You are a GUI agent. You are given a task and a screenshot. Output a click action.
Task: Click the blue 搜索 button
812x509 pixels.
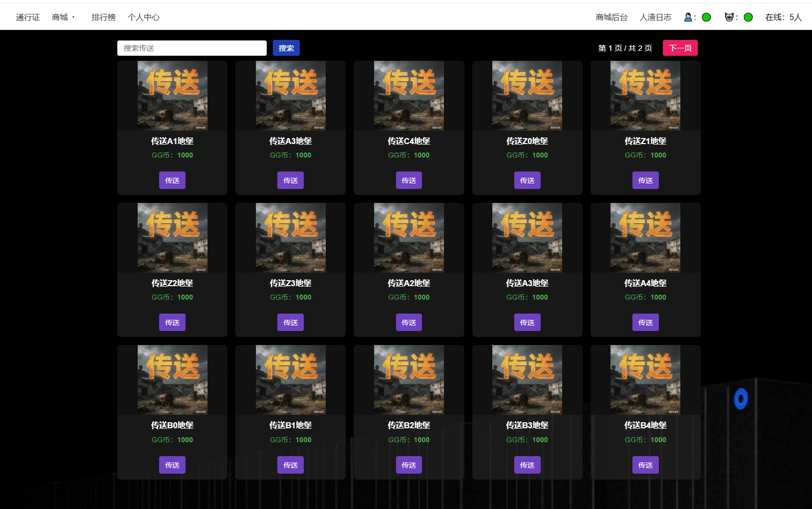coord(286,48)
